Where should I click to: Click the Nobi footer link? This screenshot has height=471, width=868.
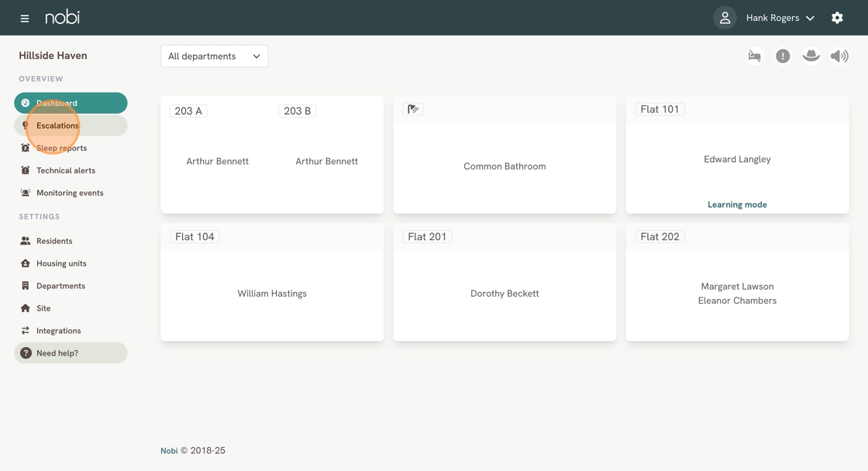[x=169, y=451]
